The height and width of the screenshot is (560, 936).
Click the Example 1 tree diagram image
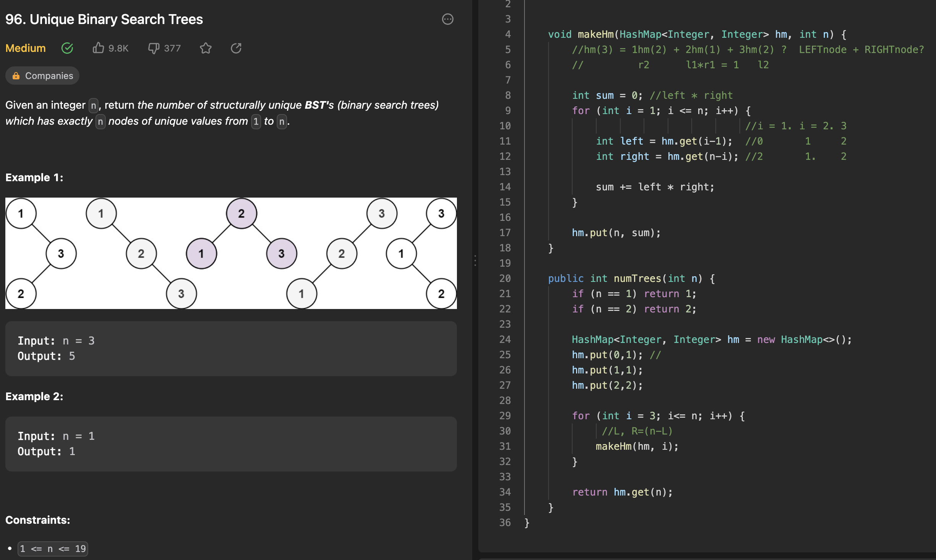click(x=231, y=253)
